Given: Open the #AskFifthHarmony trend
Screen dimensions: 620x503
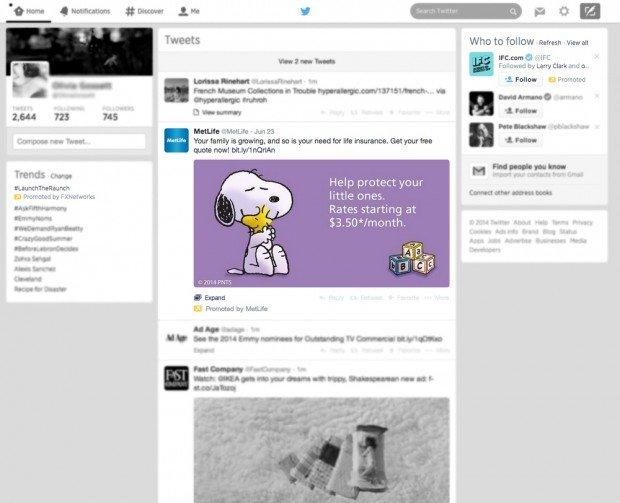Looking at the screenshot, I should (40, 208).
